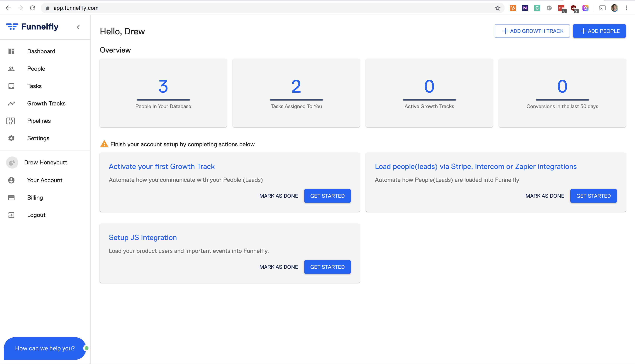Select Drew Honeycutt profile entry
The height and width of the screenshot is (364, 635).
coord(46,163)
